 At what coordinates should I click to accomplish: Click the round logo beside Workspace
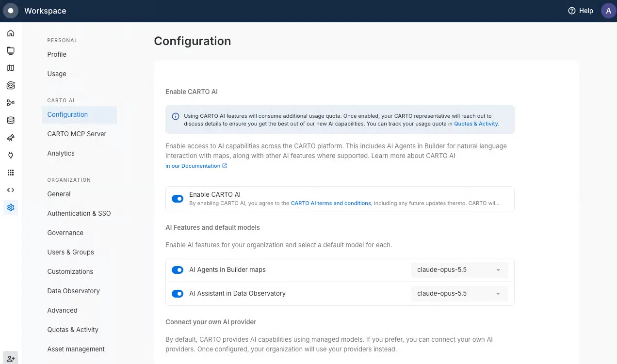click(11, 11)
